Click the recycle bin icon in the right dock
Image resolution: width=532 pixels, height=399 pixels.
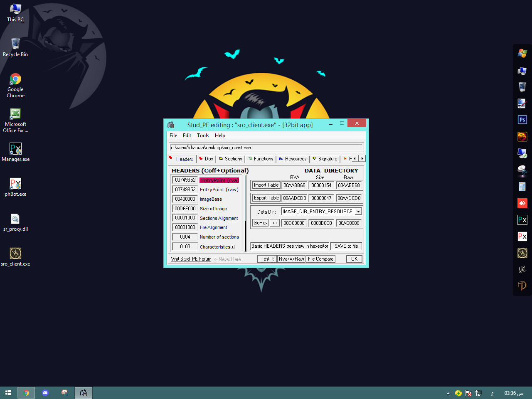coord(522,86)
